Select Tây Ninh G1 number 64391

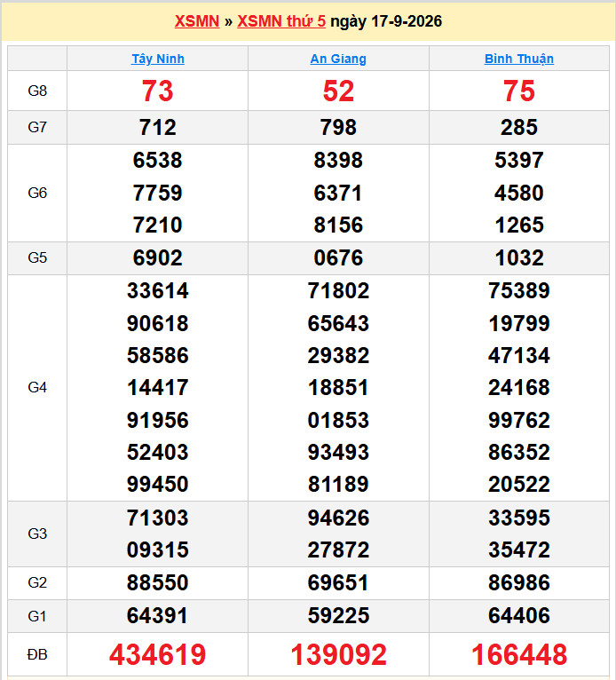158,616
